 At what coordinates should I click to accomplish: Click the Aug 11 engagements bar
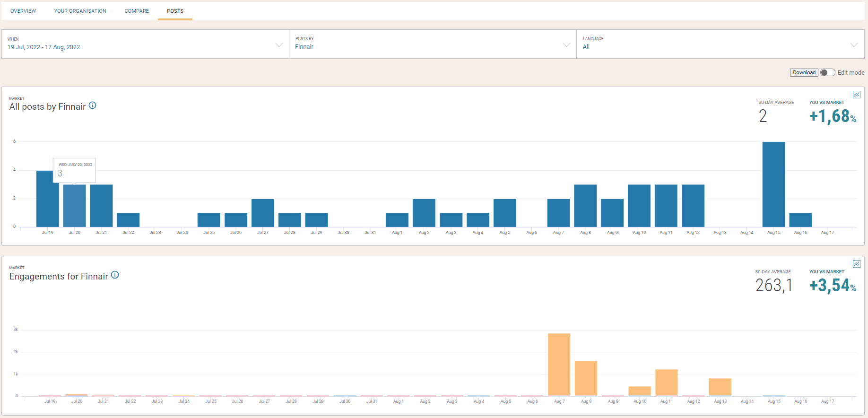[667, 383]
